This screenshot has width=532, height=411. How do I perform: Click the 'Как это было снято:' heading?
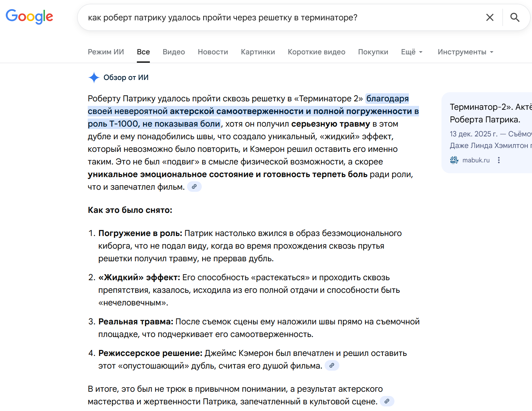click(130, 210)
